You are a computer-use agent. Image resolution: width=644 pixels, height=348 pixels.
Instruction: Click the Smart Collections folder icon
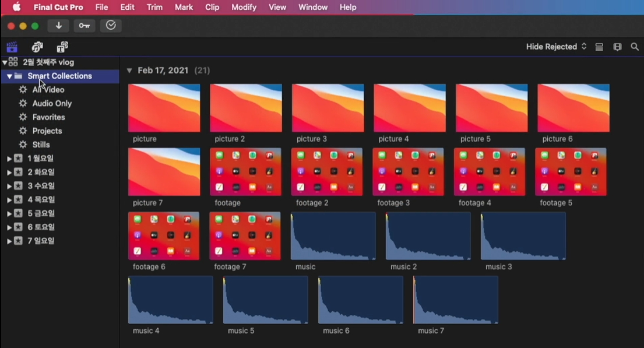point(18,76)
